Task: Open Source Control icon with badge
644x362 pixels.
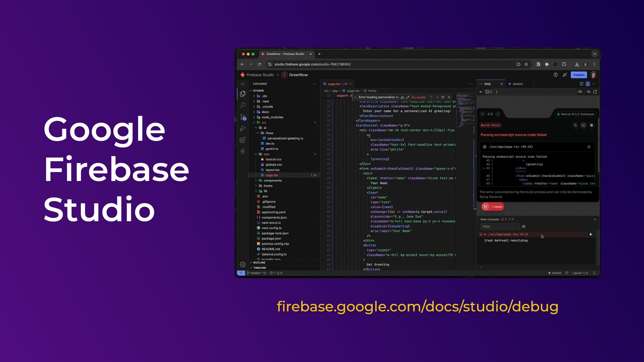Action: click(243, 117)
